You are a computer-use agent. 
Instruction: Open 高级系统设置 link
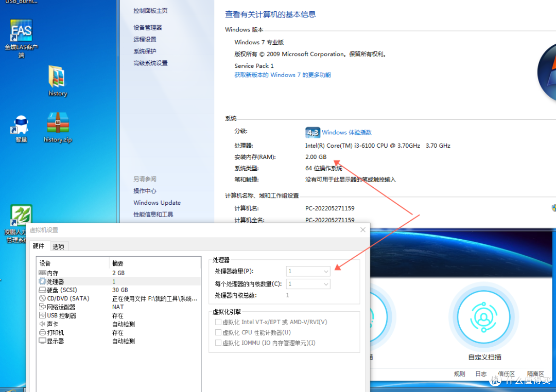[x=150, y=63]
